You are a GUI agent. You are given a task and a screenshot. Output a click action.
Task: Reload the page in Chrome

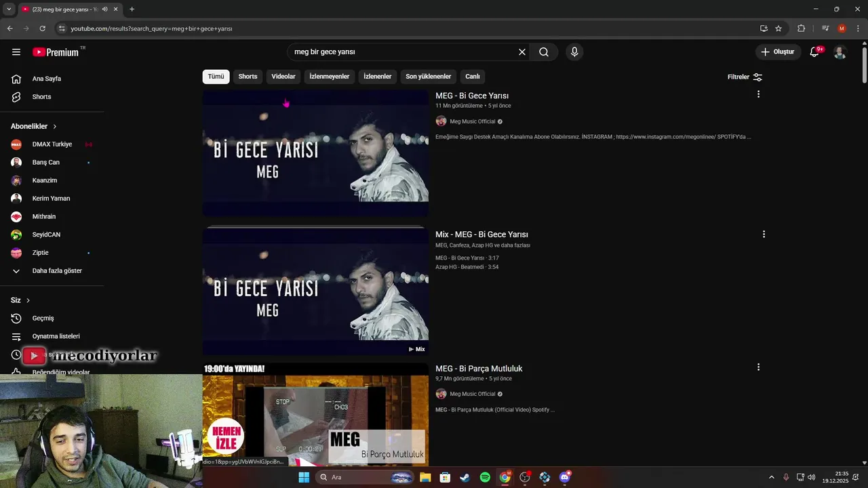coord(42,28)
